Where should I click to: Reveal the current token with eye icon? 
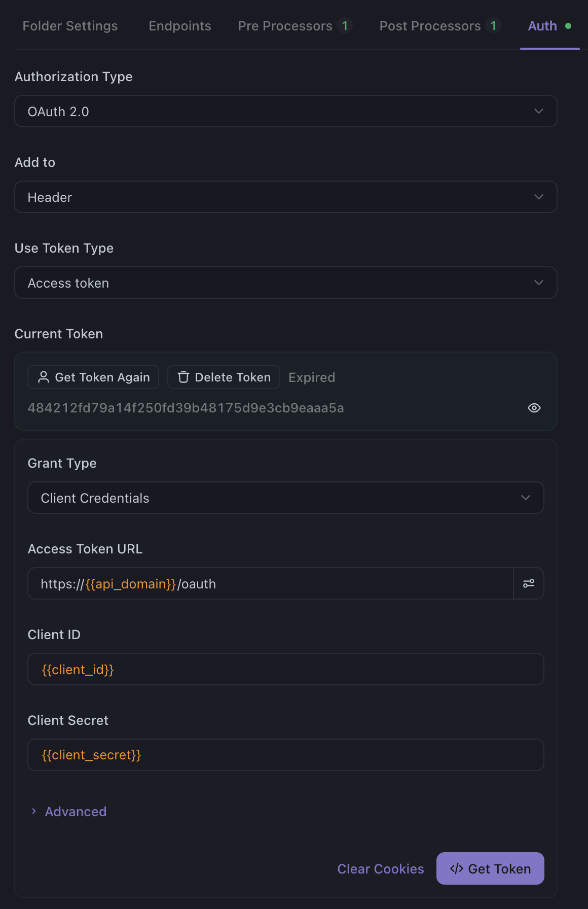pos(534,408)
